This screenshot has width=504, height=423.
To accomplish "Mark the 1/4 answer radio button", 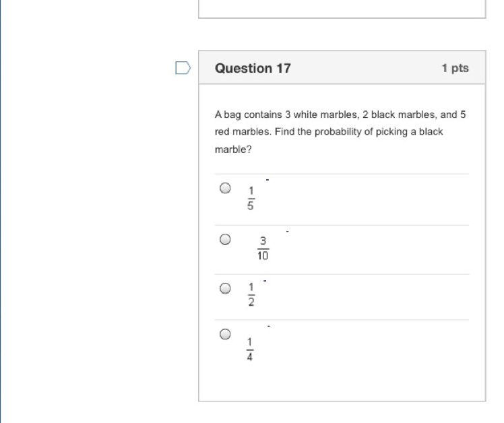I will coord(225,334).
